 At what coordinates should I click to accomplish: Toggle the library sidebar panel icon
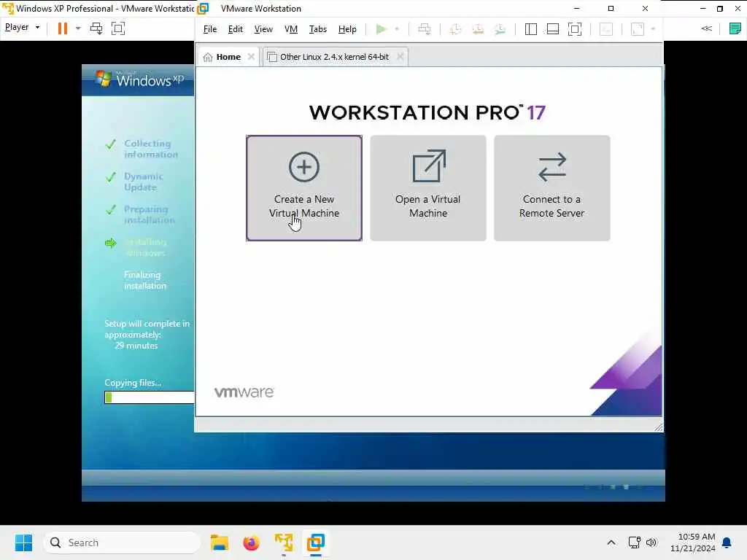tap(531, 29)
